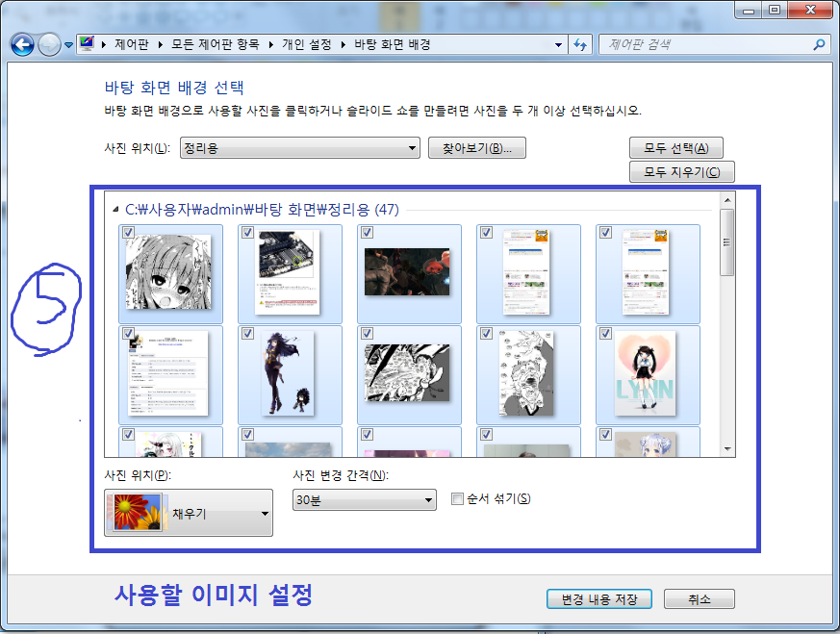Select the motherboard photo thumbnail
Viewport: 840px width, 634px height.
[289, 273]
